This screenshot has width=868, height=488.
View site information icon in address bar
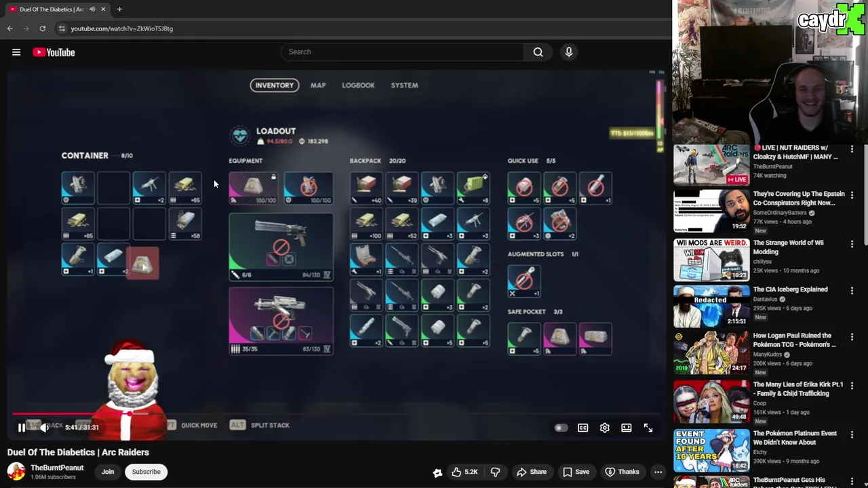coord(62,28)
